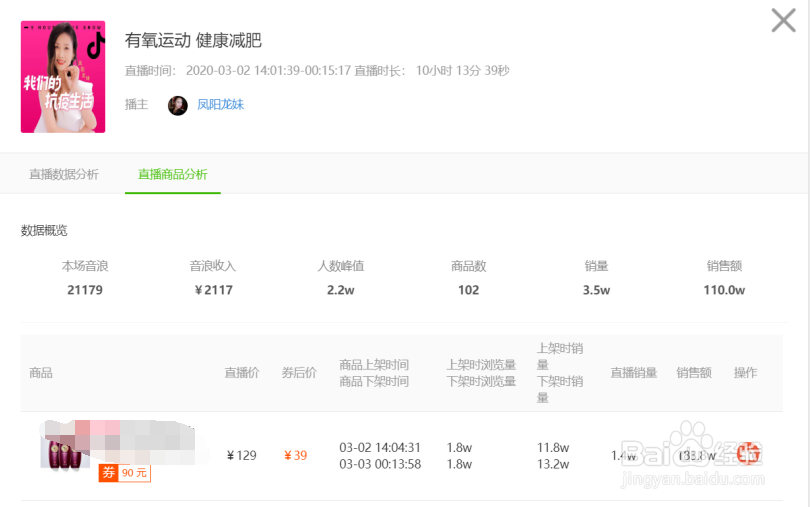Image resolution: width=810 pixels, height=507 pixels.
Task: Click the red action icon in the 操作 column
Action: coord(749,453)
